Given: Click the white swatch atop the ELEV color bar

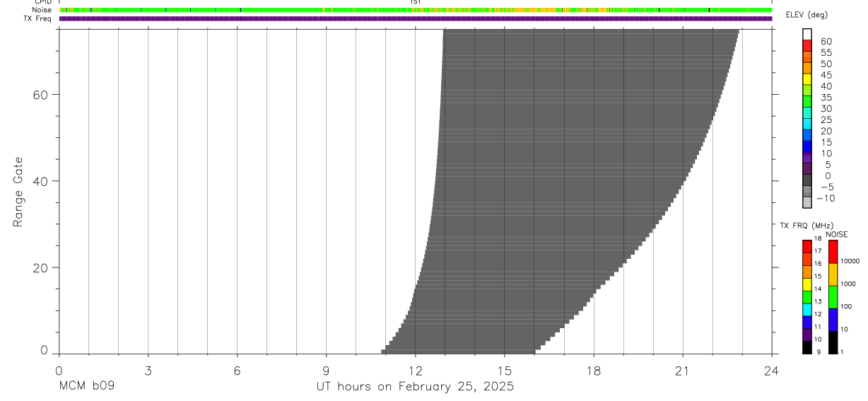Looking at the screenshot, I should click(807, 35).
